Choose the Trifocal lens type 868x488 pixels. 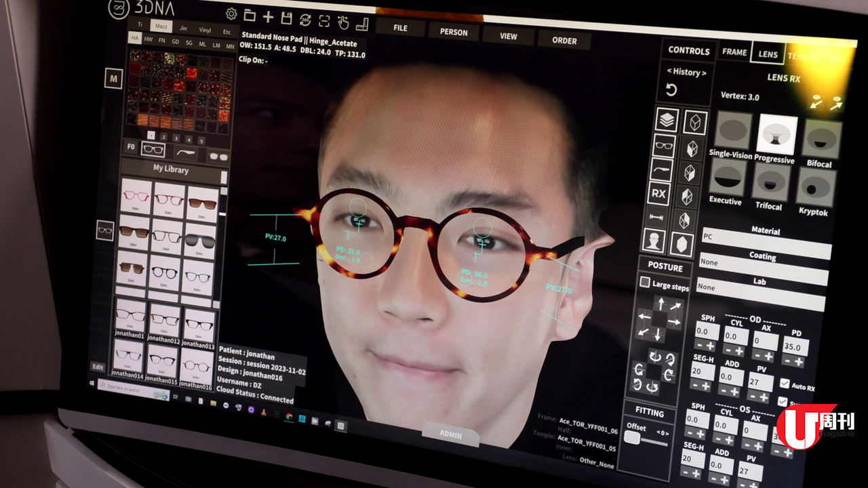pos(770,181)
